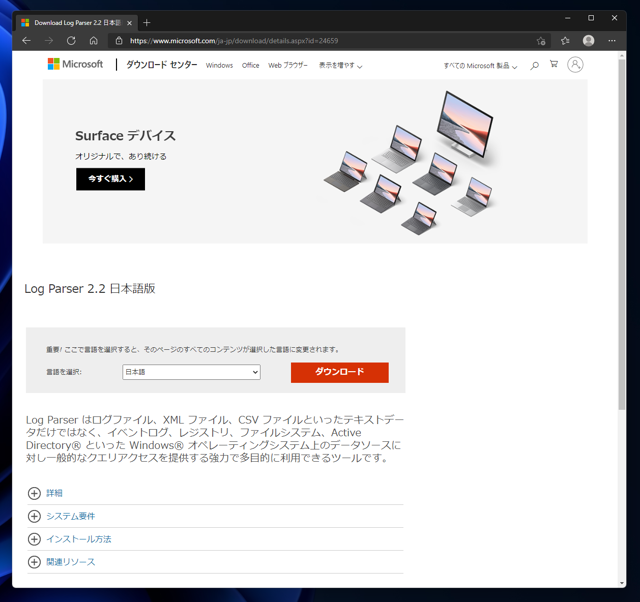Open site search magnifier icon
The width and height of the screenshot is (640, 602).
[x=534, y=65]
